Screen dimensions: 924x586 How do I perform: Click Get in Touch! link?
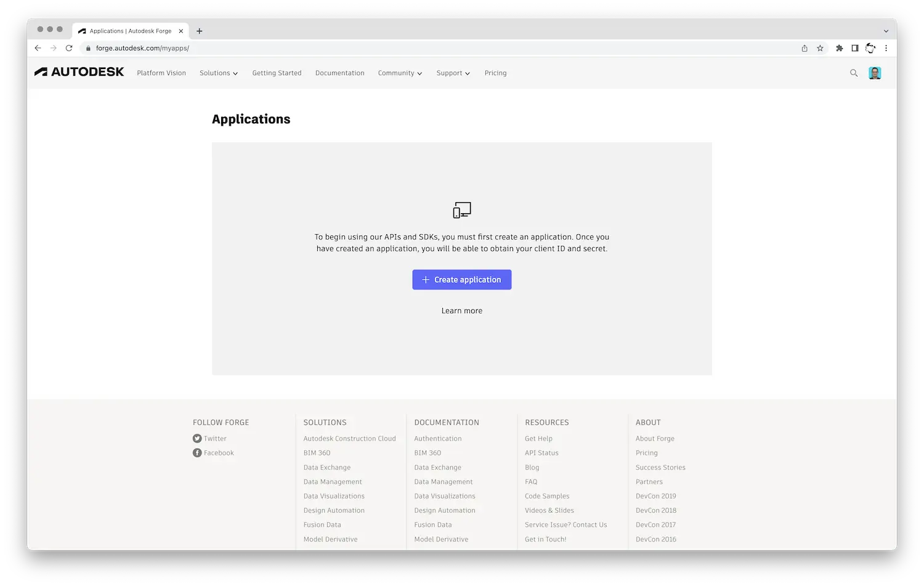click(545, 539)
